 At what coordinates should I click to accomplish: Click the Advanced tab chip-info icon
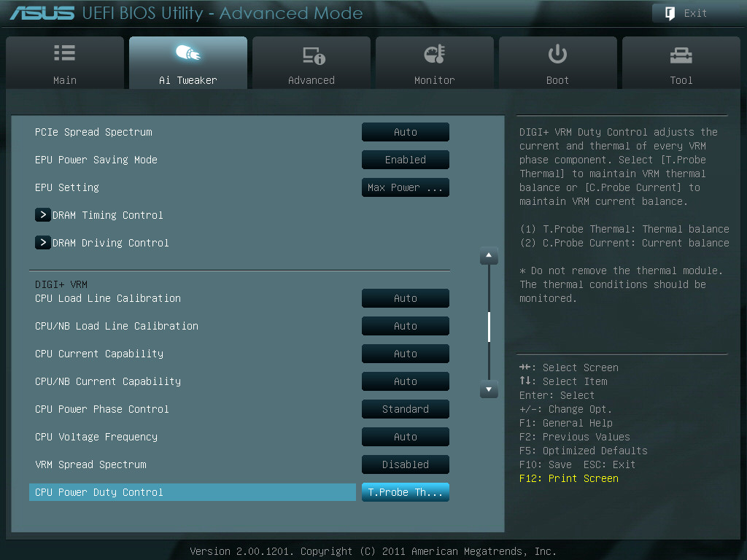click(314, 55)
